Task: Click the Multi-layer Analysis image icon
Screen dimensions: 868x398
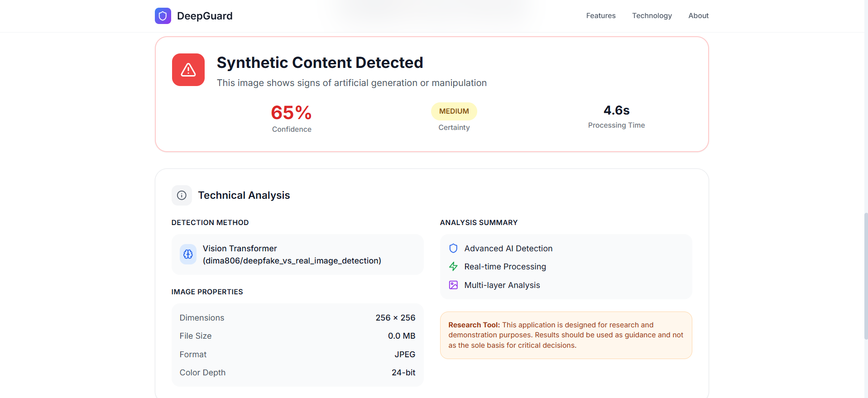Action: (x=453, y=285)
